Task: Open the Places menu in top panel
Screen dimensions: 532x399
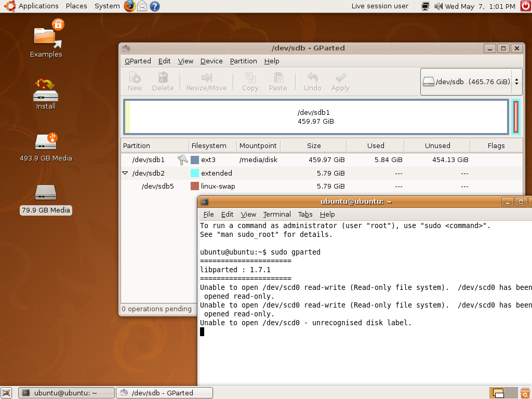Action: tap(76, 6)
